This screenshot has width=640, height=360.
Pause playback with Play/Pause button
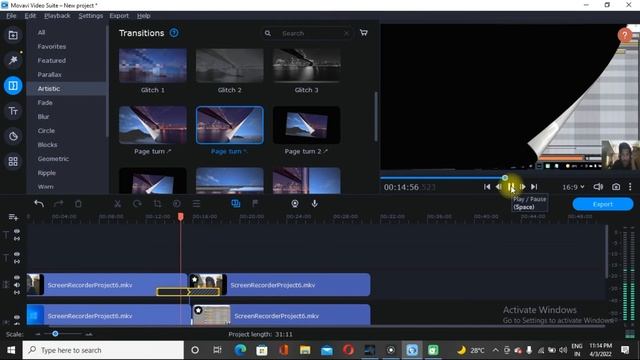click(x=511, y=187)
